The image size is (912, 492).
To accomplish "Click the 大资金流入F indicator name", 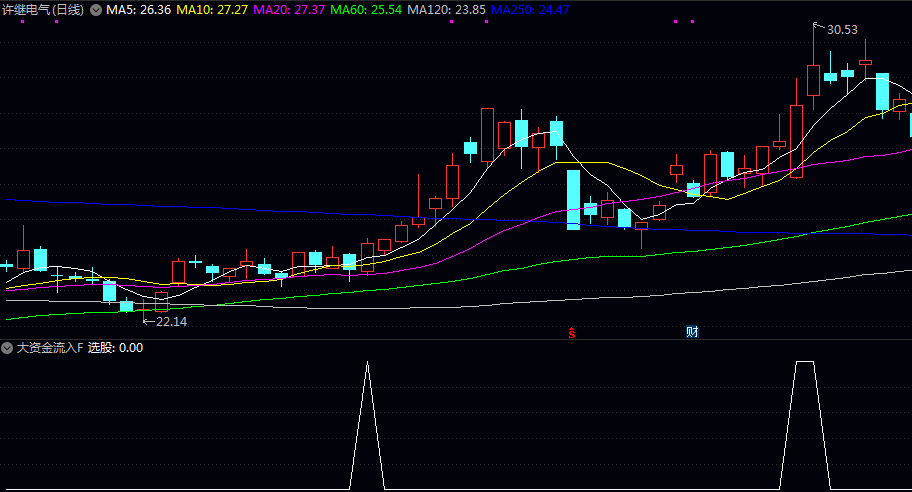I will coord(49,348).
